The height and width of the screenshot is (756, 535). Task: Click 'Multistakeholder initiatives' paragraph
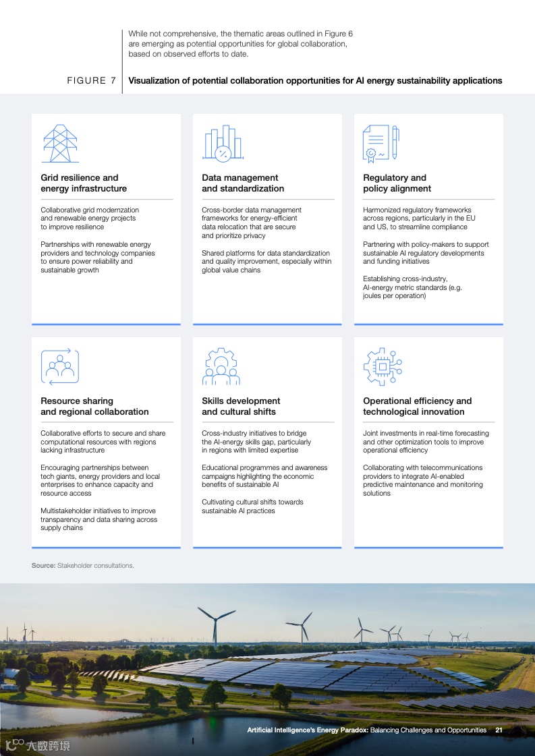pyautogui.click(x=99, y=519)
